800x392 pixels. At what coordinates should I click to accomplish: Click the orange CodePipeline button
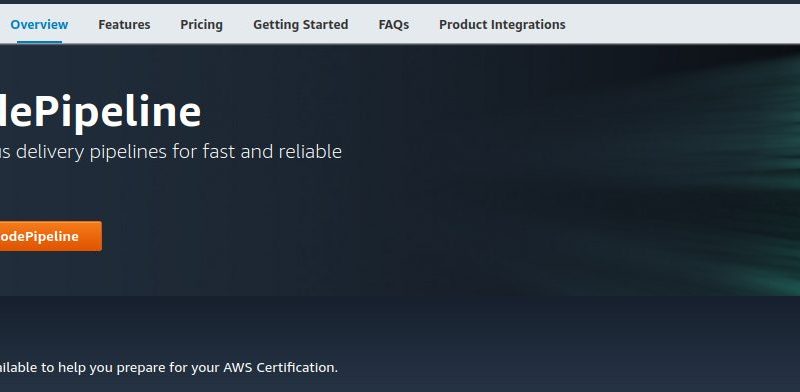click(51, 236)
